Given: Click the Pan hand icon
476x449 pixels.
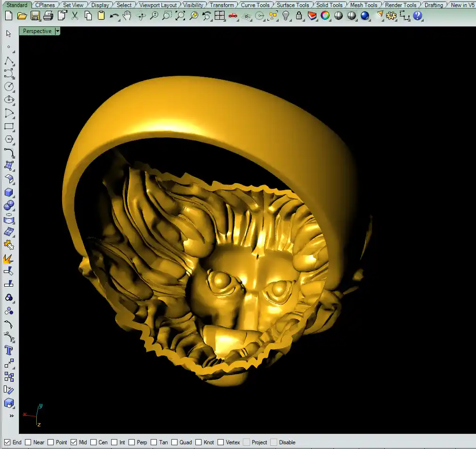Looking at the screenshot, I should pos(127,16).
